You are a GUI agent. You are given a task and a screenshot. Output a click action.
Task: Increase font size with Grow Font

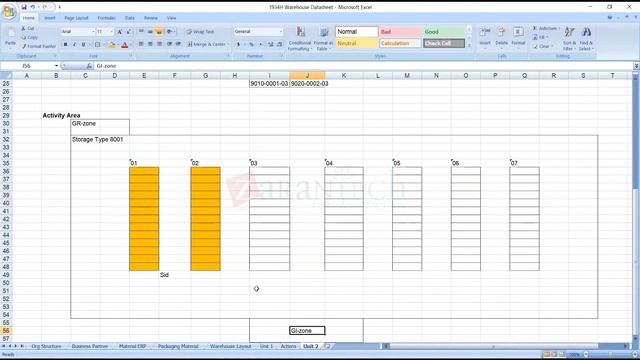coord(120,32)
